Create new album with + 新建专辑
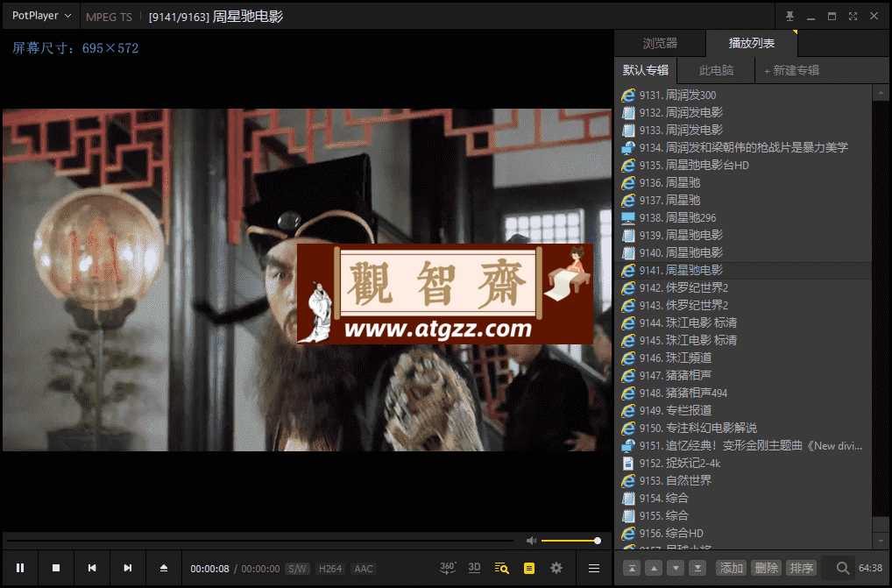The image size is (892, 588). pos(791,70)
